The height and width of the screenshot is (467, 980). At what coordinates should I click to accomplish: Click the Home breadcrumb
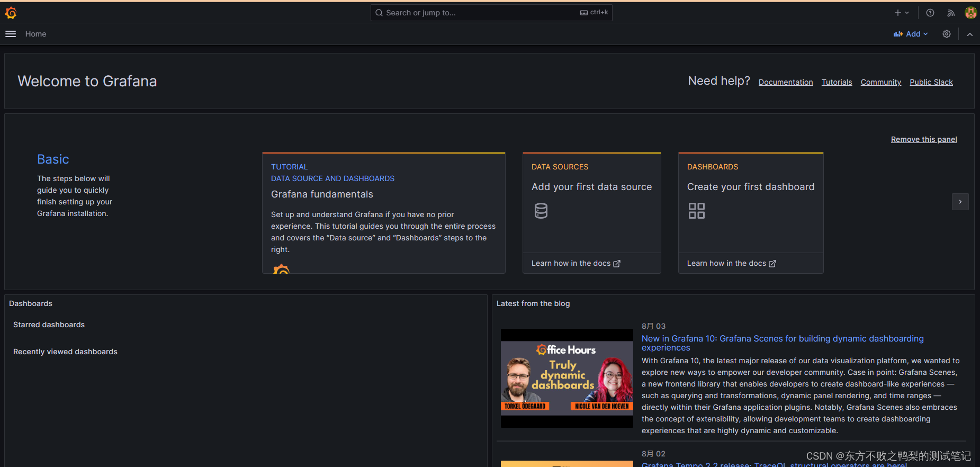[36, 34]
